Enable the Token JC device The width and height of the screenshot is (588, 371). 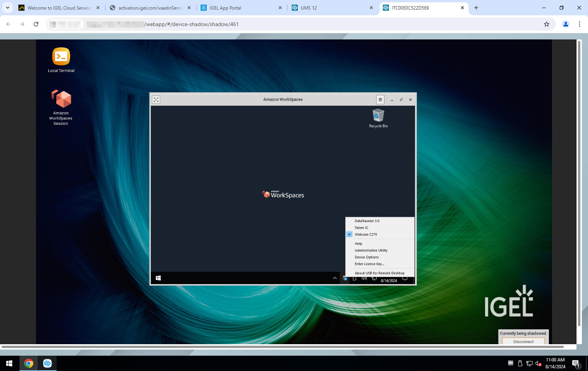point(361,228)
